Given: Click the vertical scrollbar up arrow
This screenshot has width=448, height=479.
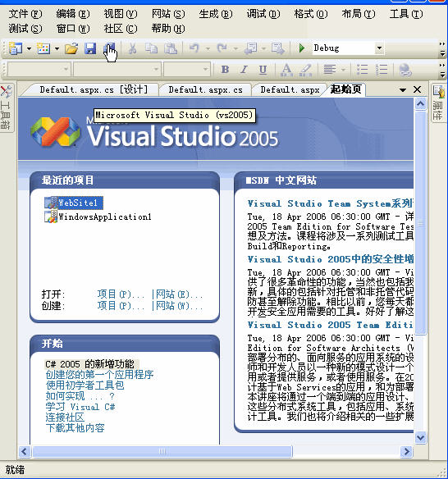Looking at the screenshot, I should [x=420, y=104].
